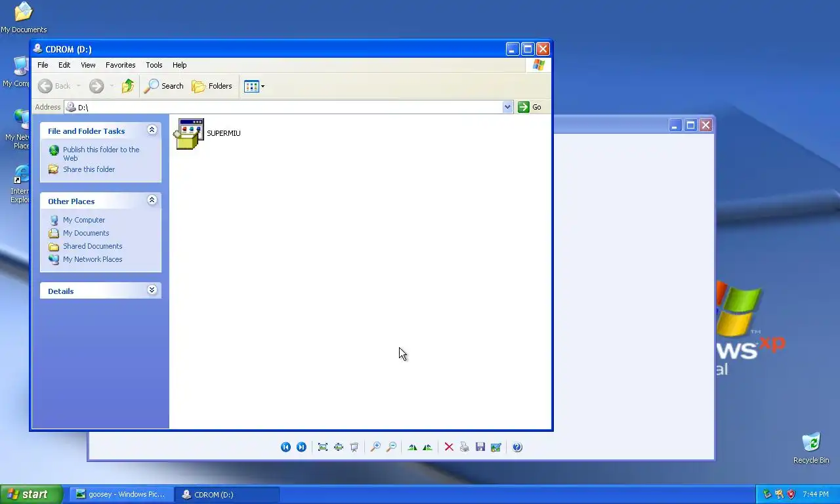The height and width of the screenshot is (504, 840).
Task: Switch to goosey Picture Viewer taskbar button
Action: pyautogui.click(x=122, y=494)
